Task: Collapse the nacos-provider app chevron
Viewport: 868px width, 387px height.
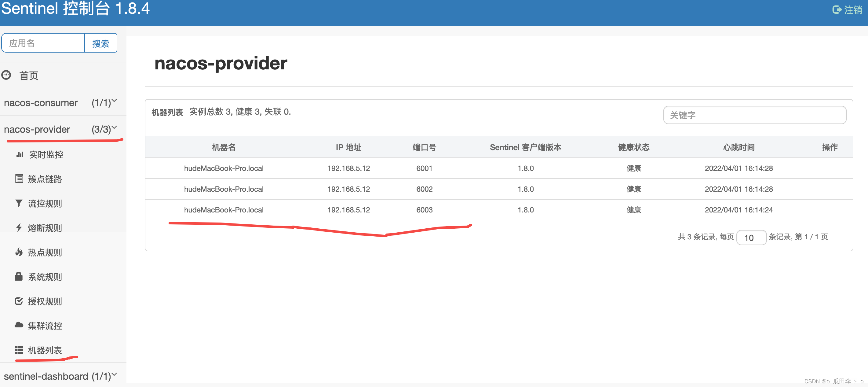Action: click(x=114, y=127)
